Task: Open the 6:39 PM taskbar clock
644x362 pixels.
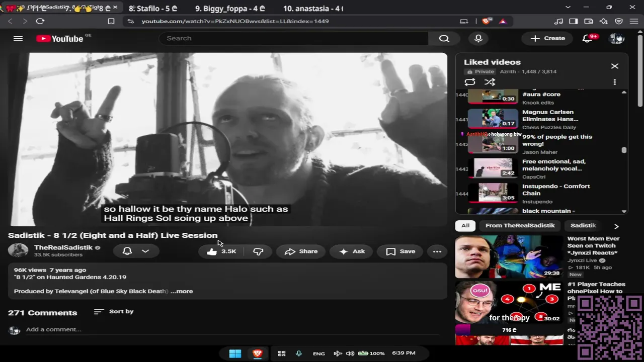Action: 404,353
